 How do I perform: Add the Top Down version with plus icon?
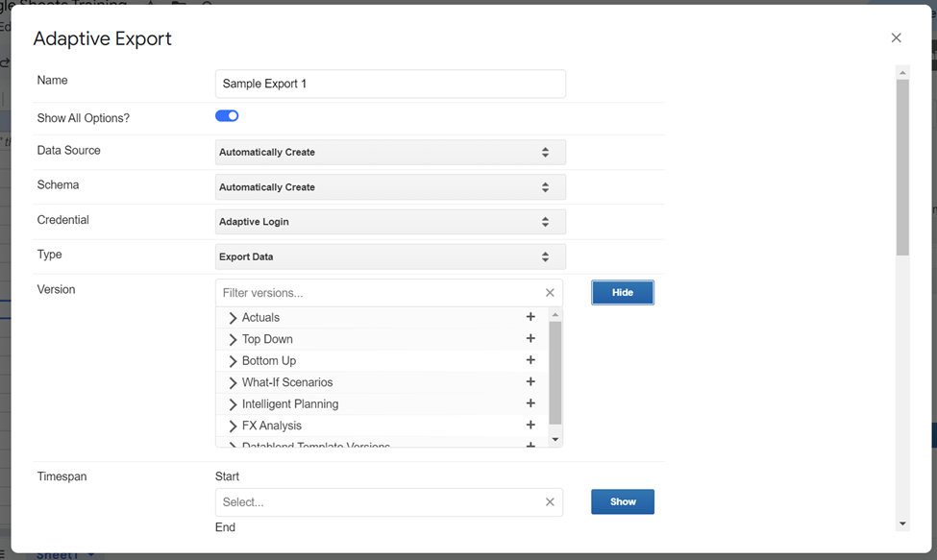pyautogui.click(x=530, y=338)
